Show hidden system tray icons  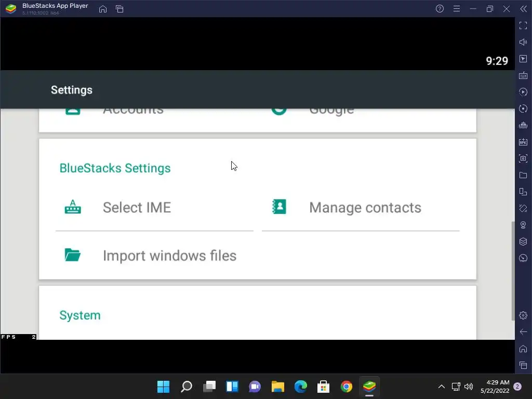click(x=442, y=387)
